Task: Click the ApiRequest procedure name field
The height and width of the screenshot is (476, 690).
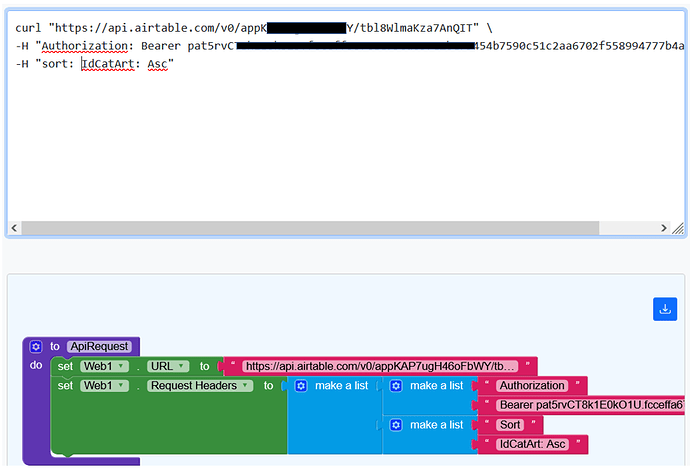Action: point(99,346)
